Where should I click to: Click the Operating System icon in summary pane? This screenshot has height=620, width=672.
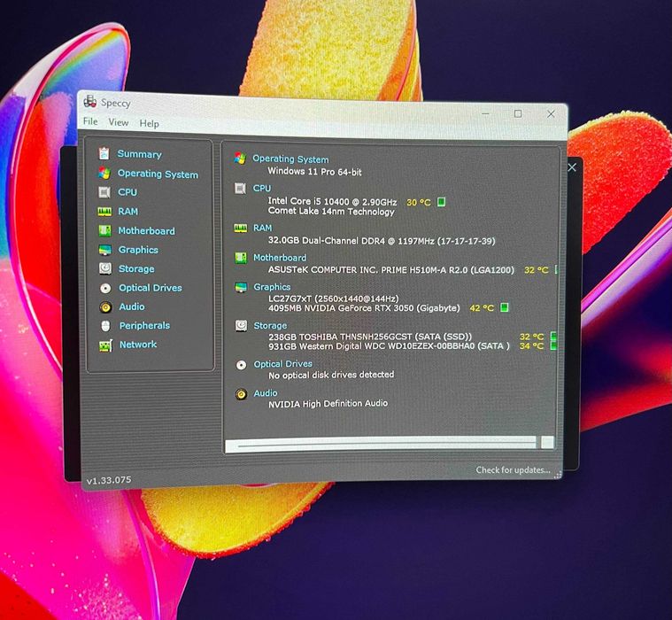(240, 159)
